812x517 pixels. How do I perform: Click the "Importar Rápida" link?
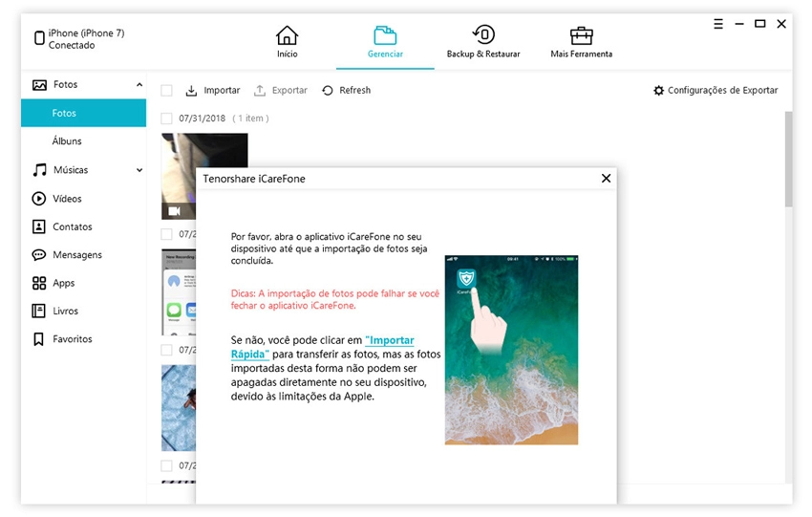point(322,347)
